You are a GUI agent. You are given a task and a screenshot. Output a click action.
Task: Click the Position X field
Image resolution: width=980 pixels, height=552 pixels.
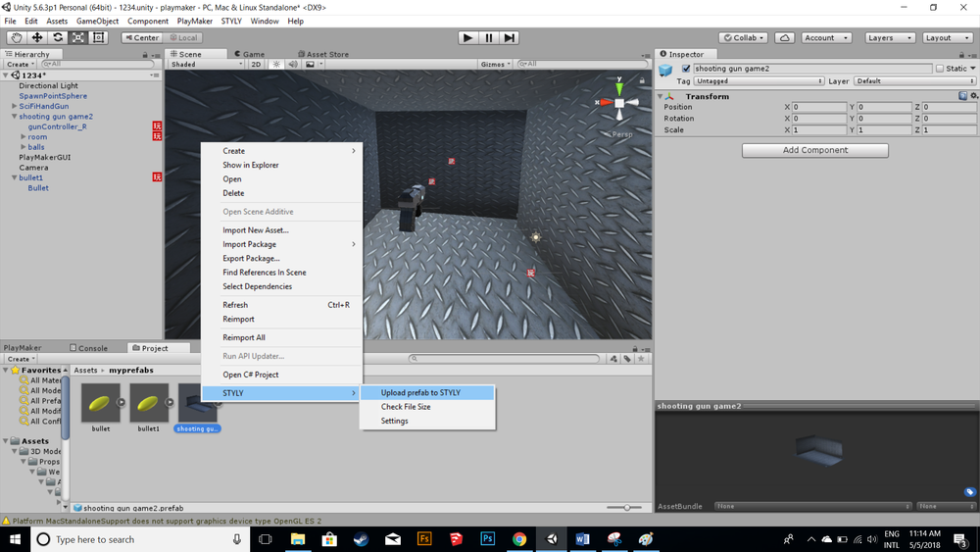[818, 107]
